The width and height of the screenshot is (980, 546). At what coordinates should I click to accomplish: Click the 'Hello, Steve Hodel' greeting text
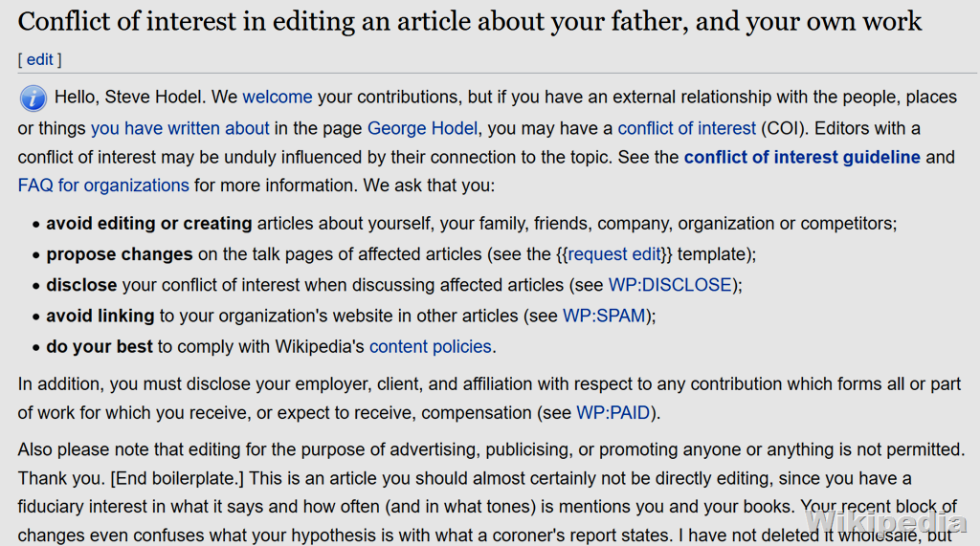129,98
